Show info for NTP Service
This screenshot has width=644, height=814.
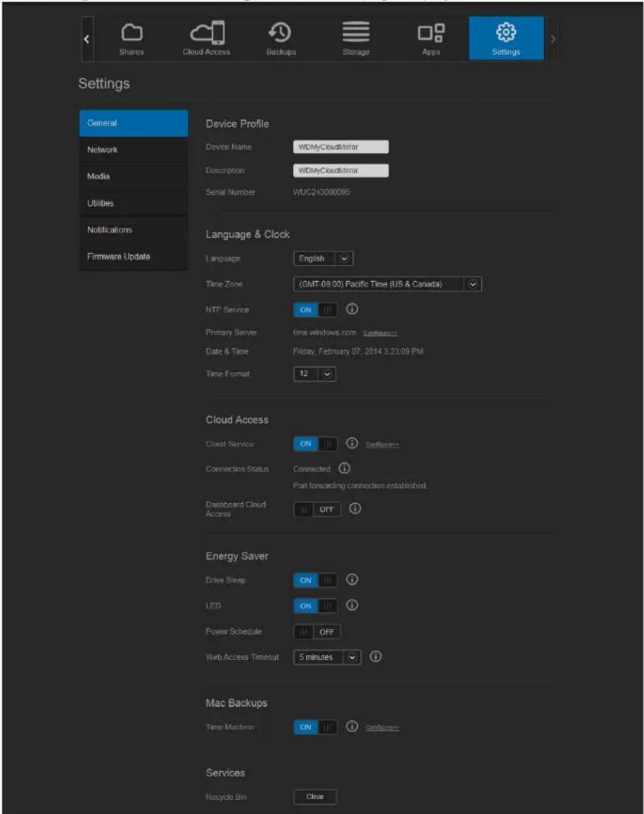click(x=352, y=309)
